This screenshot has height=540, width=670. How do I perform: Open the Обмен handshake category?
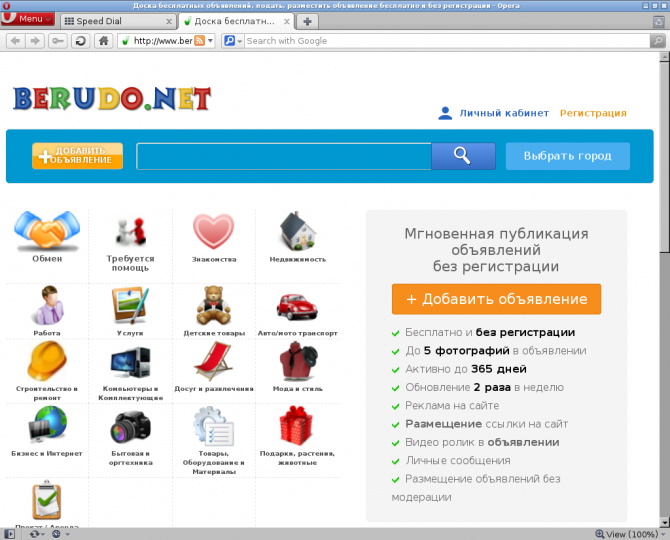[47, 237]
